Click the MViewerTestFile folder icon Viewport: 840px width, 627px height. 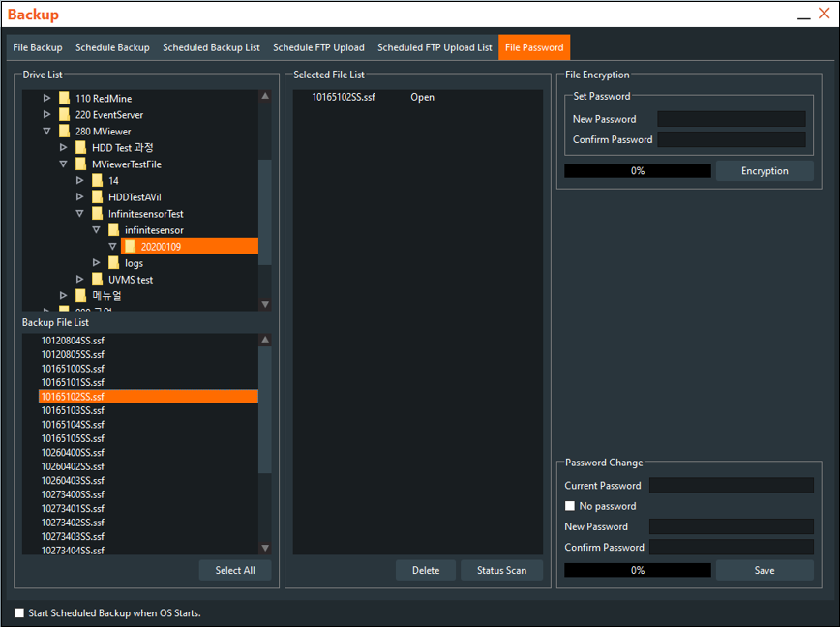click(81, 164)
